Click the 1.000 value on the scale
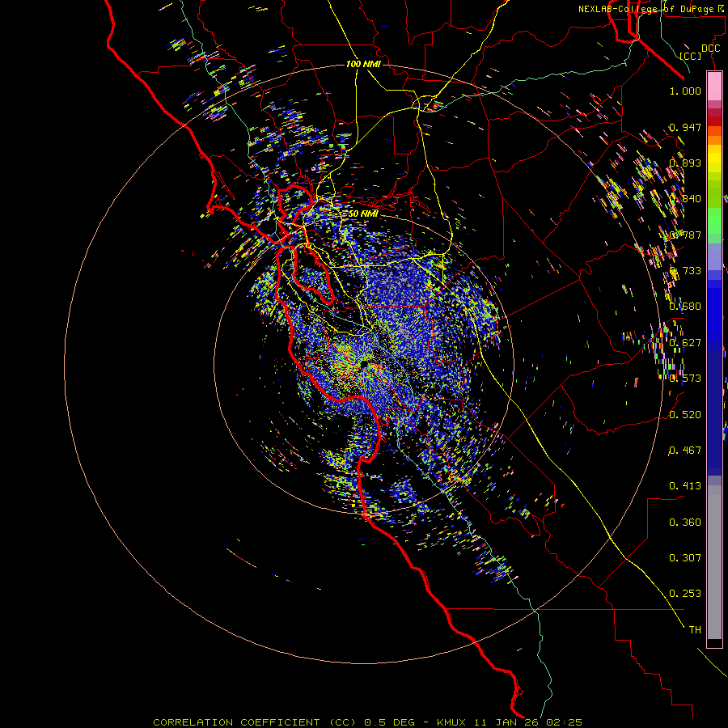The width and height of the screenshot is (728, 728). pos(685,91)
